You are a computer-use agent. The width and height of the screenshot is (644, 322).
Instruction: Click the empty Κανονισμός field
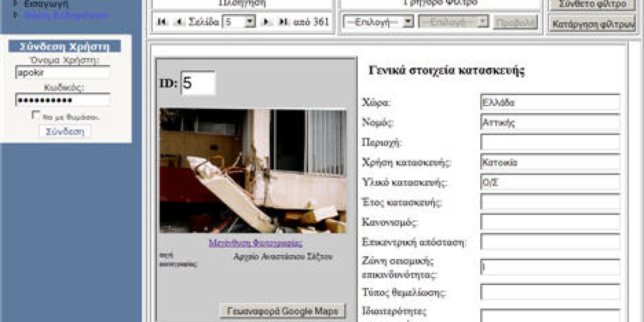point(550,222)
